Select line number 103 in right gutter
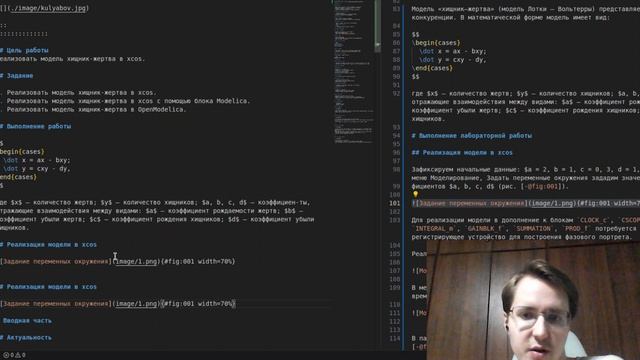Image resolution: width=640 pixels, height=360 pixels. tap(395, 220)
